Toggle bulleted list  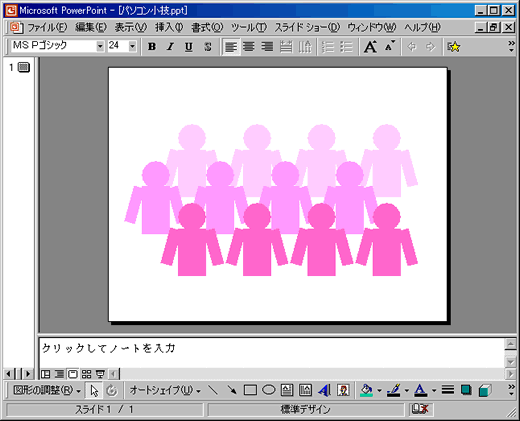[x=346, y=46]
